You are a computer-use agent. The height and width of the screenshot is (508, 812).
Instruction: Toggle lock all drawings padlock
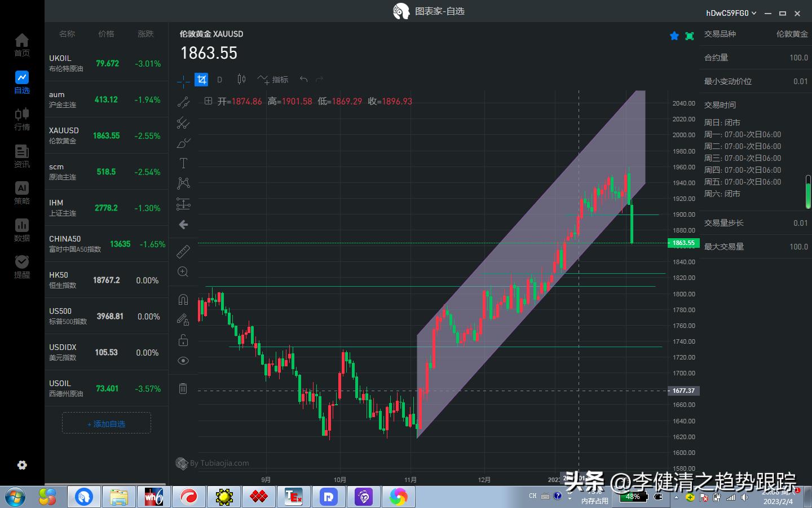click(183, 340)
